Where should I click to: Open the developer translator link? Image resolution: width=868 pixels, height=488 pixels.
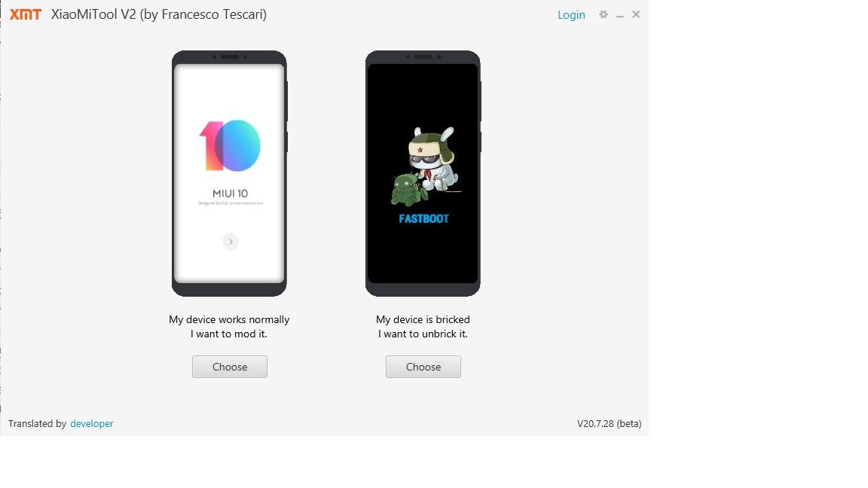[91, 423]
